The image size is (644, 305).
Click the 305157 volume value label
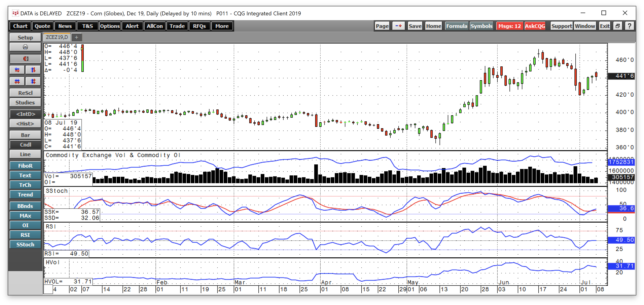coord(621,177)
